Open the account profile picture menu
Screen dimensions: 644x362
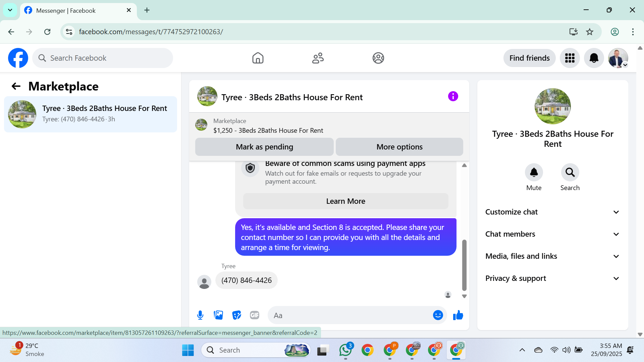point(618,58)
